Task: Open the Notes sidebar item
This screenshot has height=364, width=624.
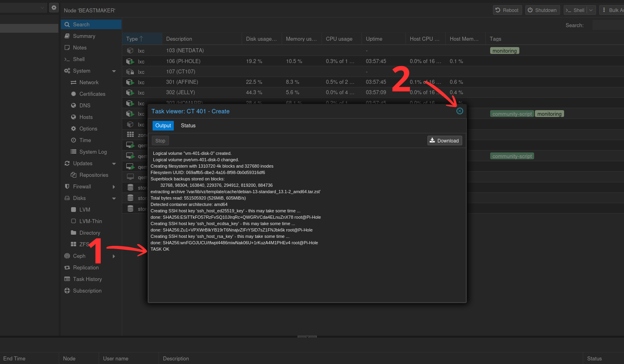Action: click(91, 47)
